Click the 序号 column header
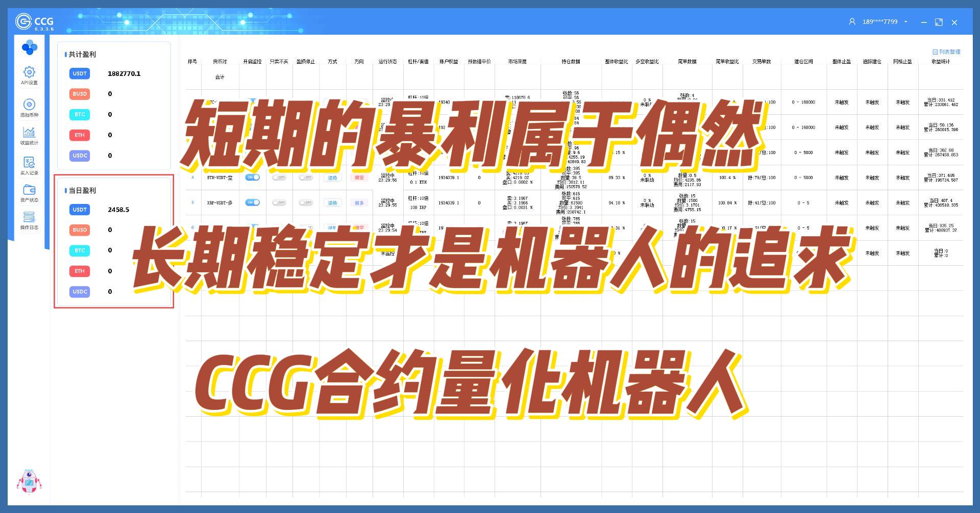 pos(192,61)
